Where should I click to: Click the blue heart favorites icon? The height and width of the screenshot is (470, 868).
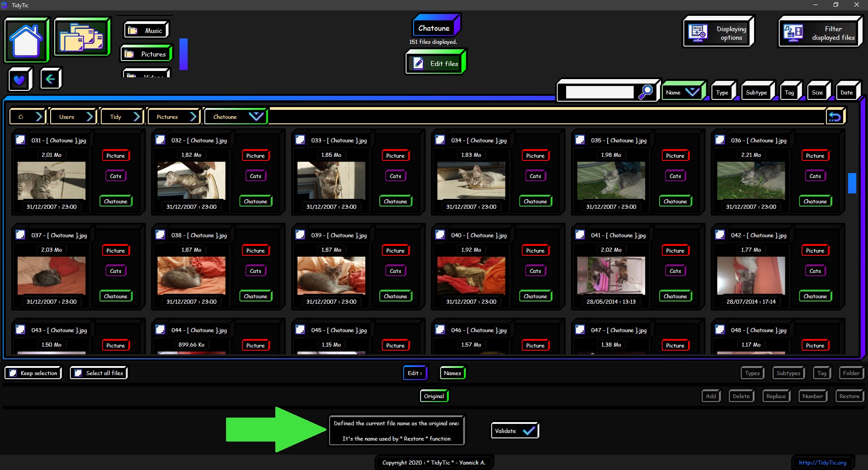[19, 80]
